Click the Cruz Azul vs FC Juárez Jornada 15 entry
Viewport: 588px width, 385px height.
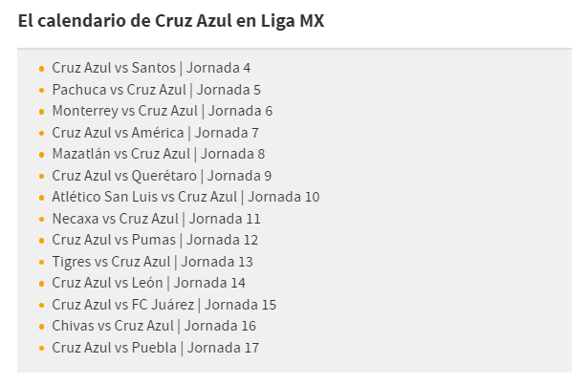(x=163, y=305)
